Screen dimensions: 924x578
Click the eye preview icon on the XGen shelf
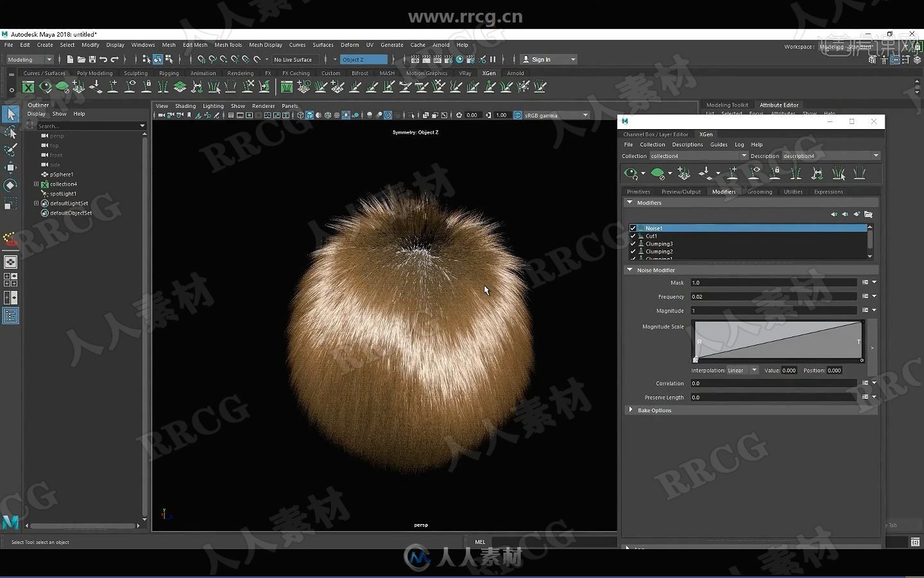(x=45, y=87)
